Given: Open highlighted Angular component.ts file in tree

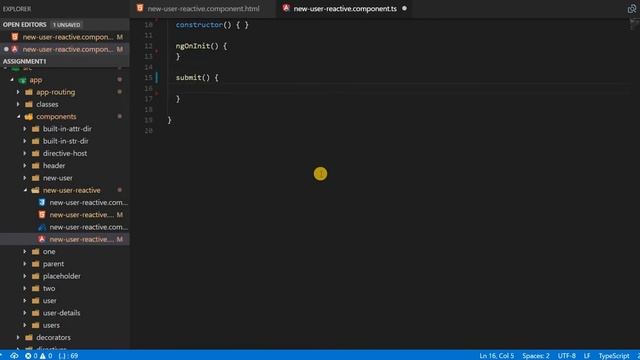Looking at the screenshot, I should pyautogui.click(x=65, y=239).
